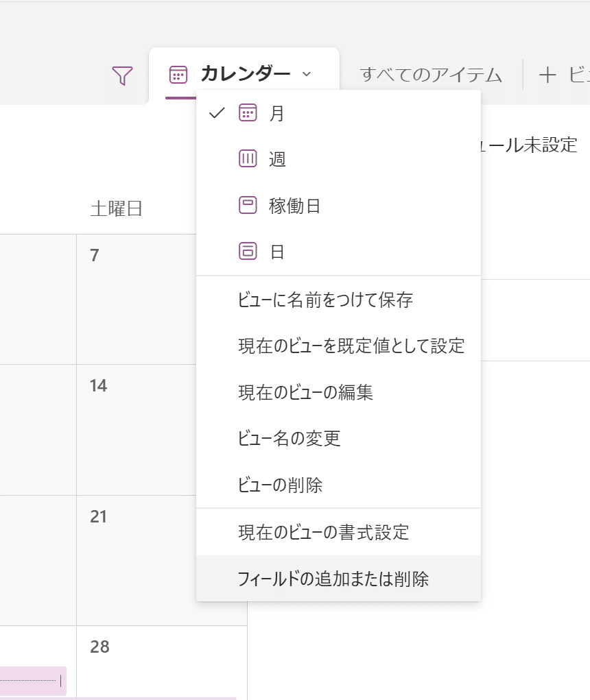Switch to すべてのアイテム view tab
Screen dimensions: 590x700
[431, 75]
